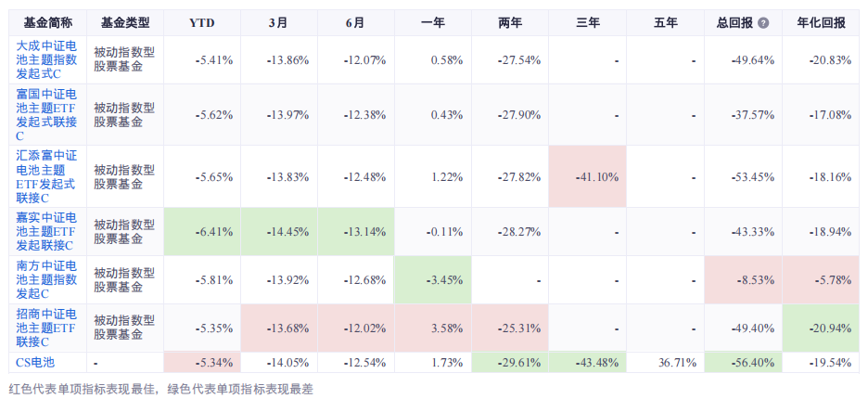Open 富国中证电池主题ETF发起式联接C fund link
This screenshot has height=399, width=868.
[47, 115]
